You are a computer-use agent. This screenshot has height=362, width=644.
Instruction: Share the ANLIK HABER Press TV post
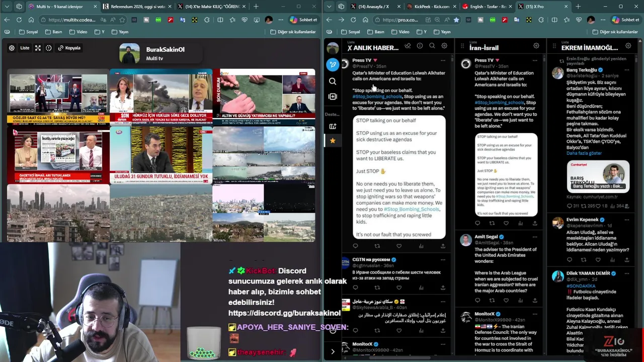[443, 246]
